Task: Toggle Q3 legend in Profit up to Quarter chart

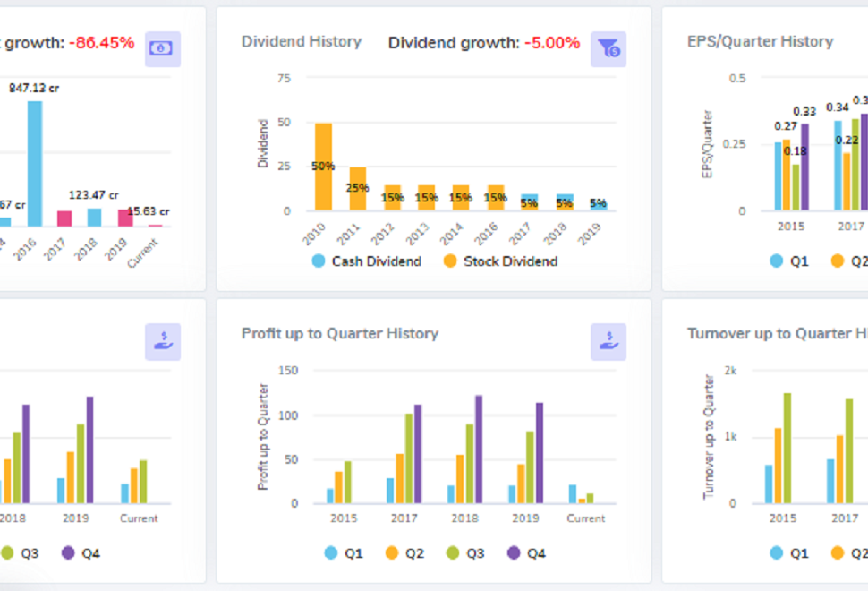Action: [x=466, y=553]
